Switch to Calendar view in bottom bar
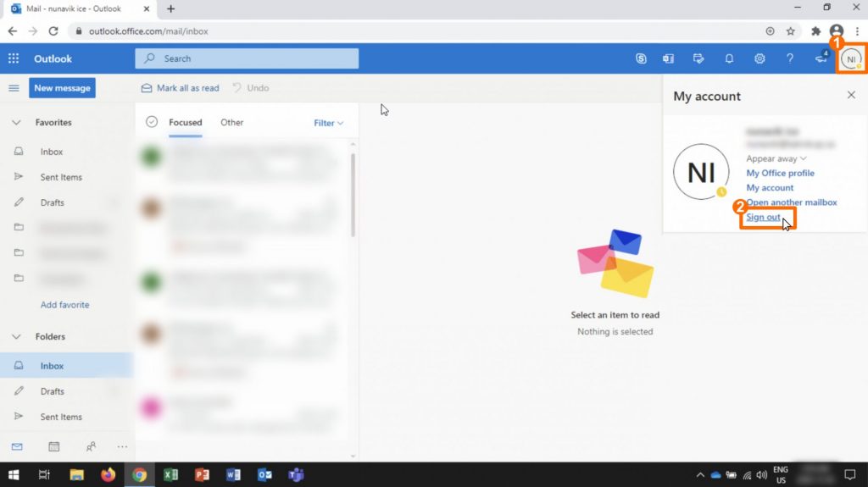 click(54, 446)
